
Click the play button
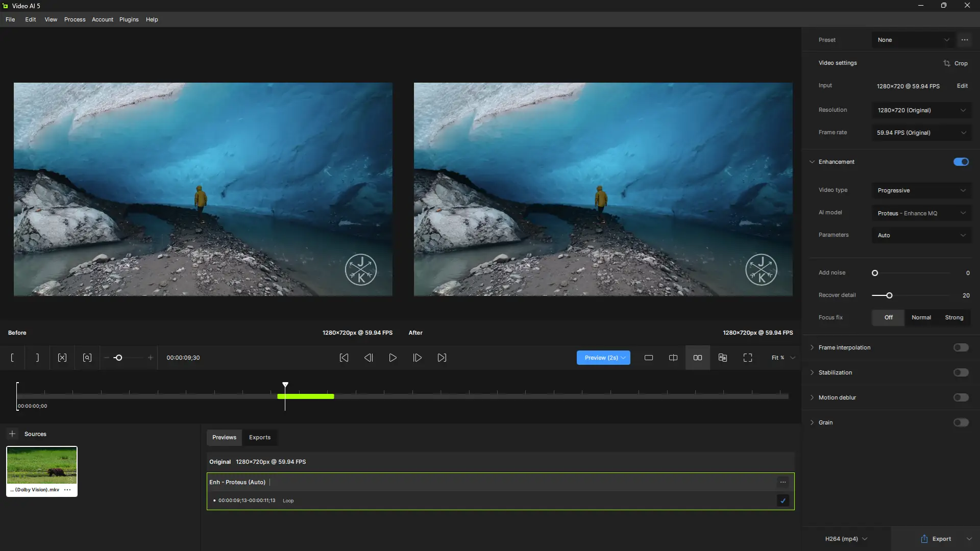pyautogui.click(x=393, y=358)
